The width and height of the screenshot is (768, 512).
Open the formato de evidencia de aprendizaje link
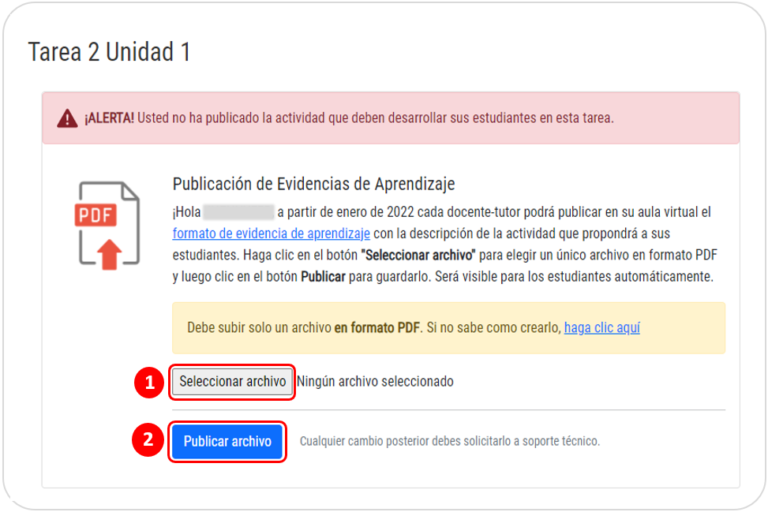271,234
